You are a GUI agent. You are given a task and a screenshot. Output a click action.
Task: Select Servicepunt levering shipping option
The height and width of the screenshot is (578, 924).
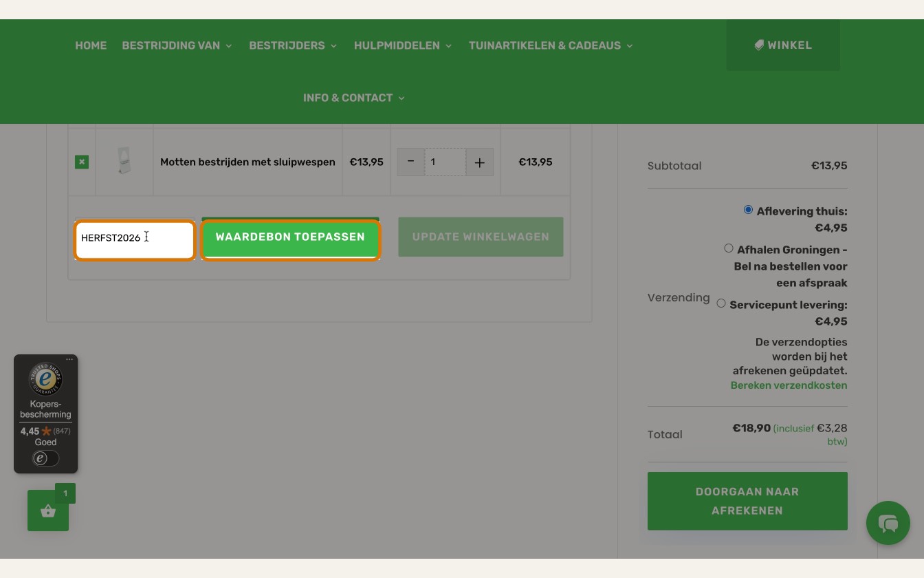[721, 303]
